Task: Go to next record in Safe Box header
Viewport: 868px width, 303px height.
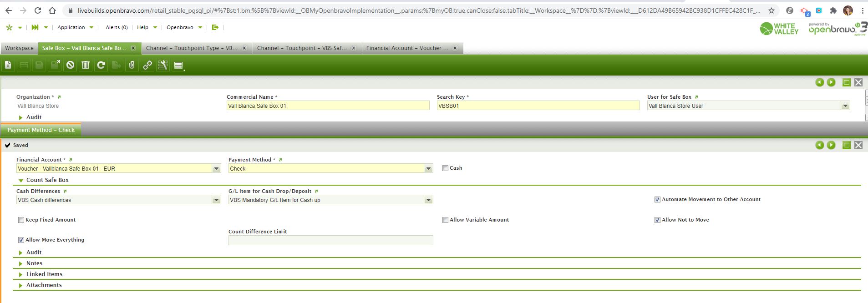Action: [x=831, y=82]
